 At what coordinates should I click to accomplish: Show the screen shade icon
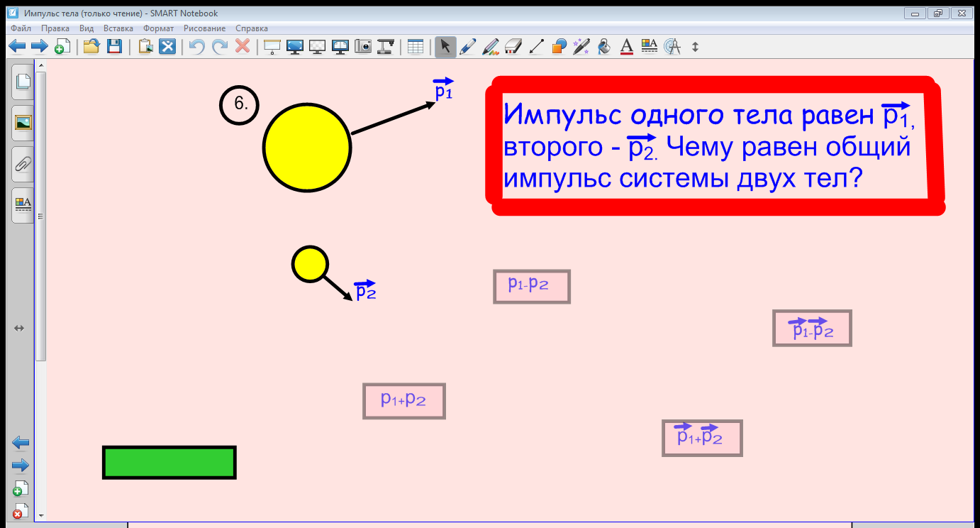pos(272,47)
